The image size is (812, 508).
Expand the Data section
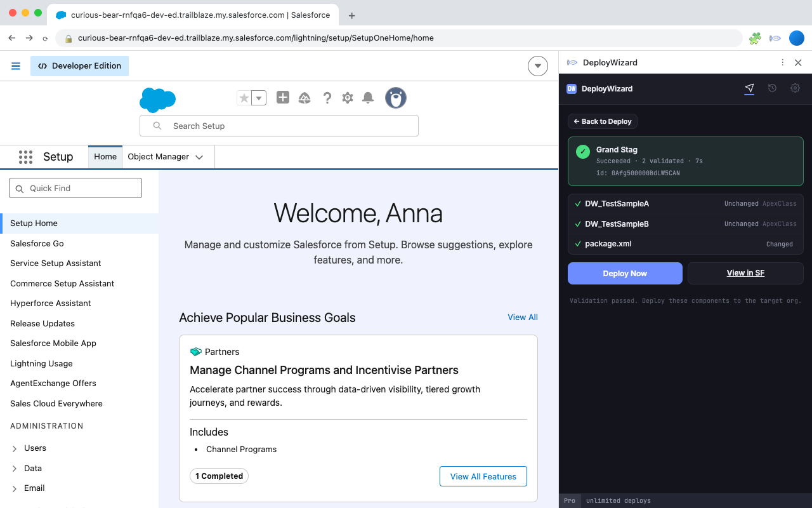(15, 469)
